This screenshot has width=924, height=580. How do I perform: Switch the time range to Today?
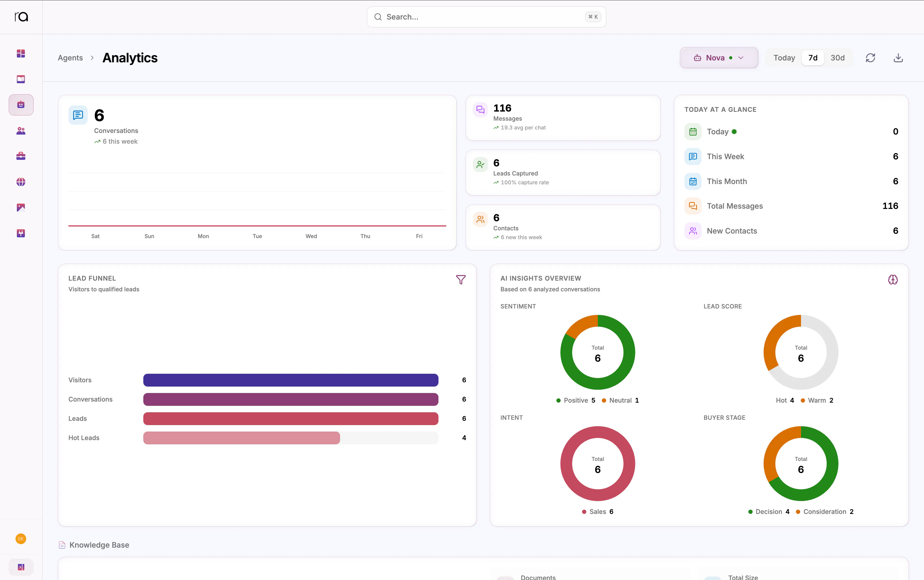[x=784, y=58]
